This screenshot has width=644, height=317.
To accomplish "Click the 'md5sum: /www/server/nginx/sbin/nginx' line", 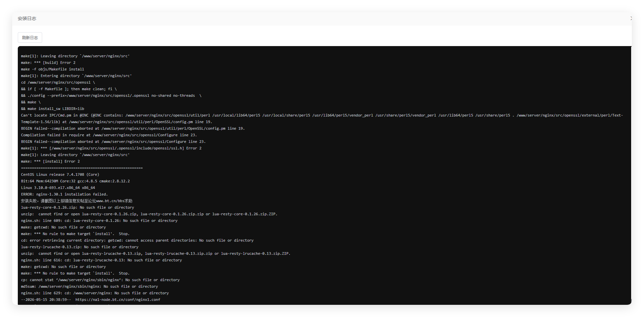I will (90, 286).
